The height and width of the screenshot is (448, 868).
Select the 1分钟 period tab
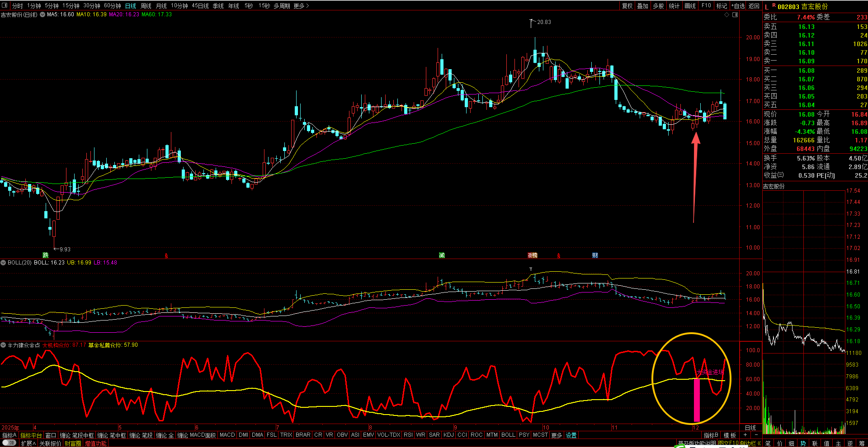(x=34, y=6)
